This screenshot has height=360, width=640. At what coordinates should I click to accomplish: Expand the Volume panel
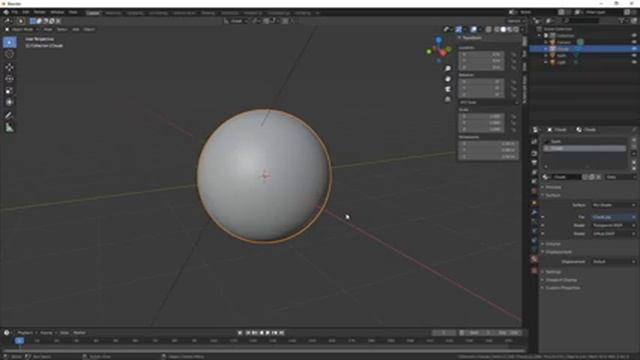pos(553,244)
